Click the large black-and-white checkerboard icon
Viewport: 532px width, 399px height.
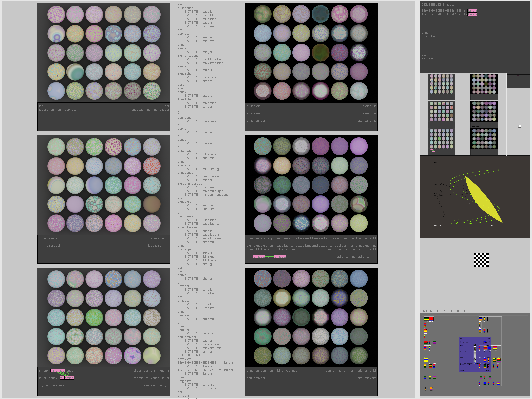(x=481, y=260)
